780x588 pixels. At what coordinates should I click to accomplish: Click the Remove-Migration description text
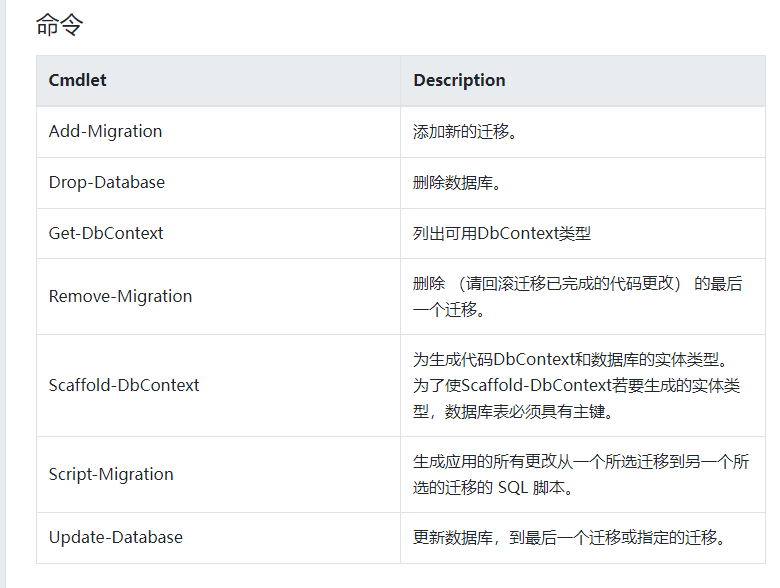tap(577, 284)
